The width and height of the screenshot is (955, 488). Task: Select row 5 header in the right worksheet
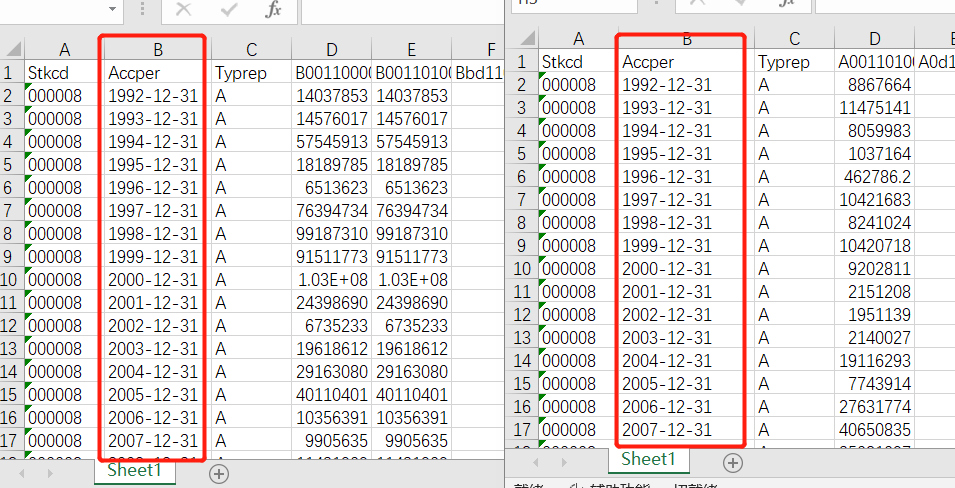point(522,154)
